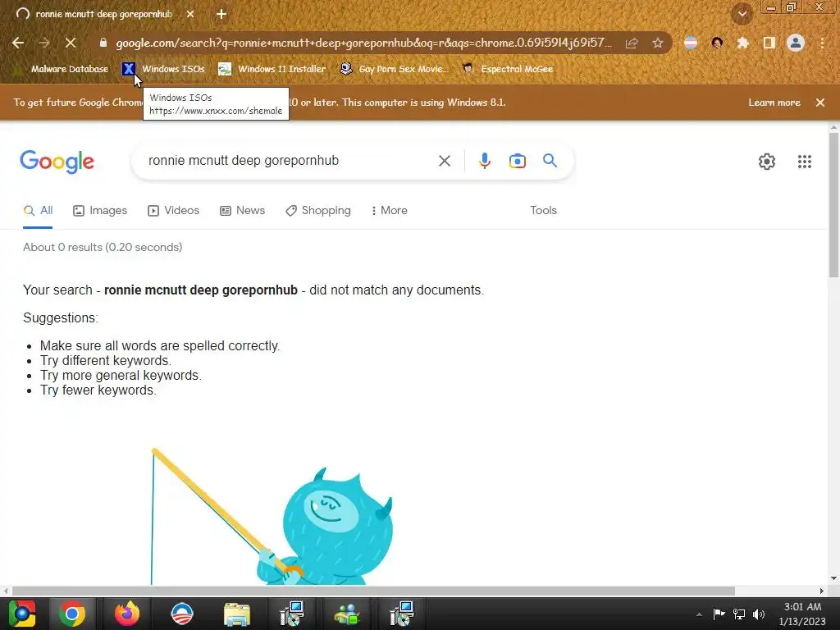
Task: Open the Google apps grid
Action: coord(804,162)
